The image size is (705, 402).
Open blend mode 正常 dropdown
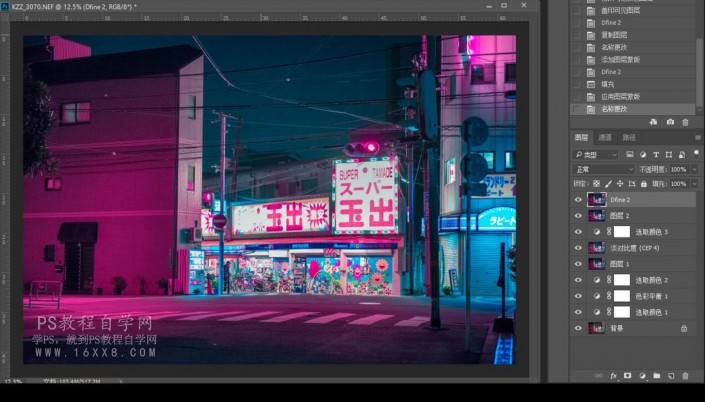(x=603, y=170)
